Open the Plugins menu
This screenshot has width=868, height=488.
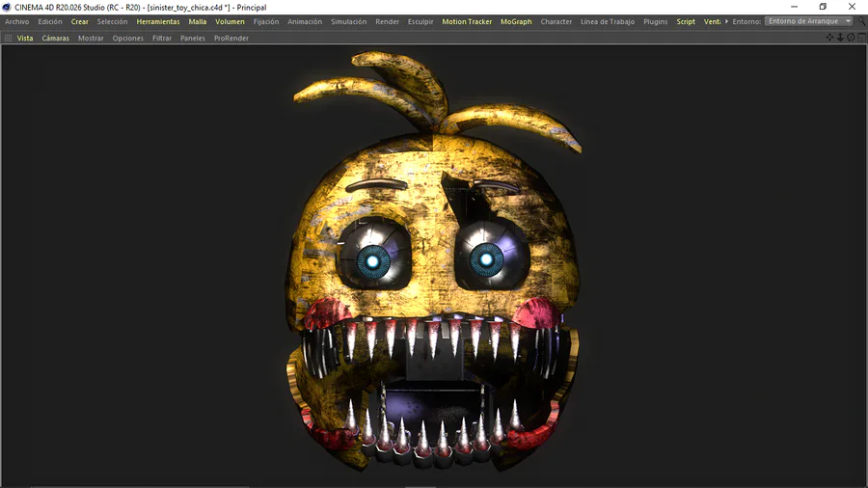click(656, 21)
